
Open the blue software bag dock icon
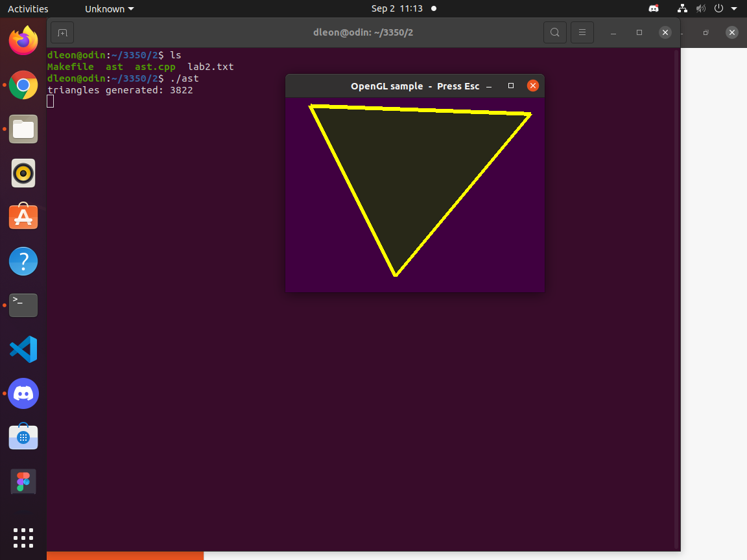[23, 437]
